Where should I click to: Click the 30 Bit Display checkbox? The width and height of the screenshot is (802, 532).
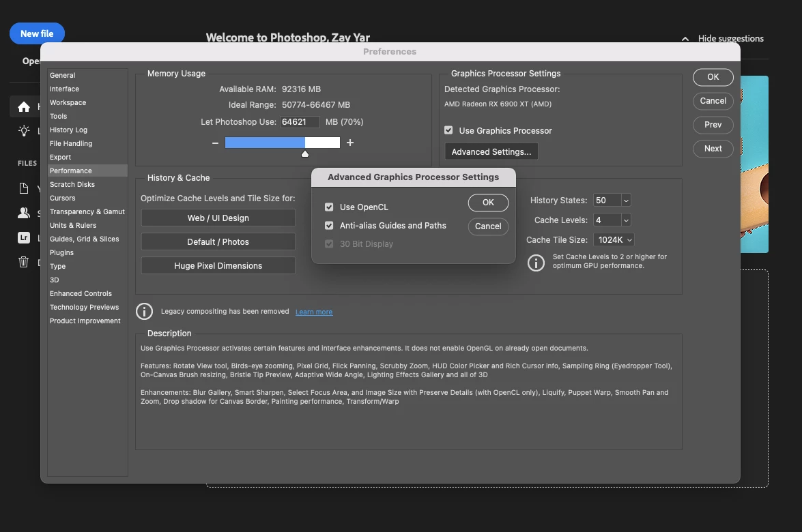click(x=329, y=243)
